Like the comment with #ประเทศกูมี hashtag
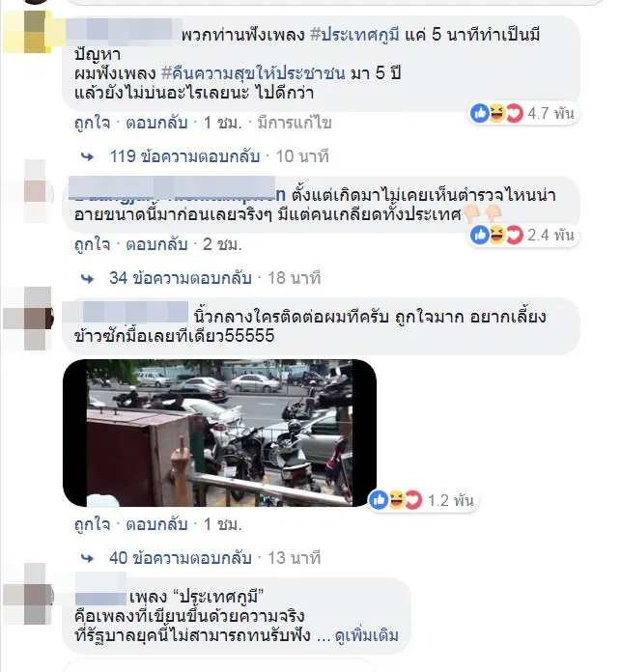620x672 pixels. click(92, 123)
